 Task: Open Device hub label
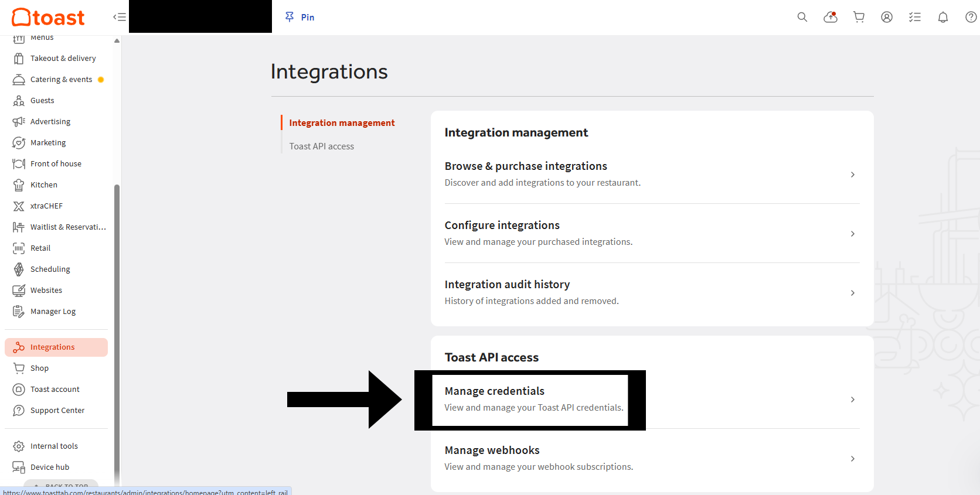click(x=50, y=467)
